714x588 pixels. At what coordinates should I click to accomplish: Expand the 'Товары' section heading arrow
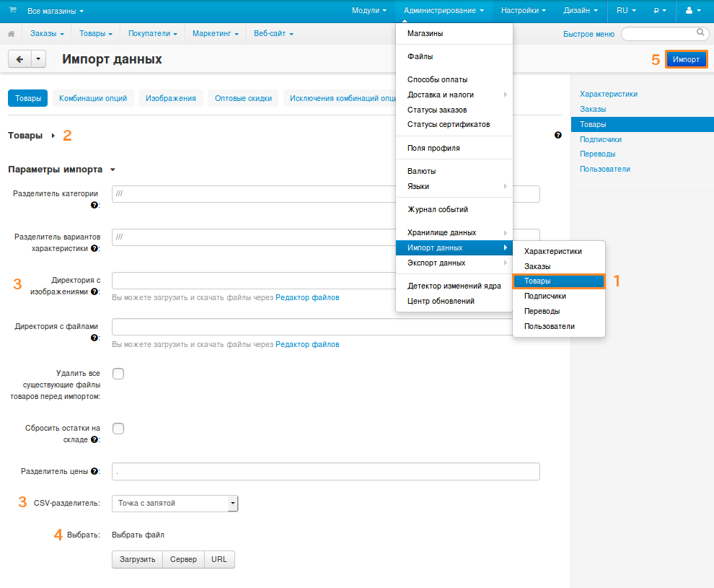[53, 136]
